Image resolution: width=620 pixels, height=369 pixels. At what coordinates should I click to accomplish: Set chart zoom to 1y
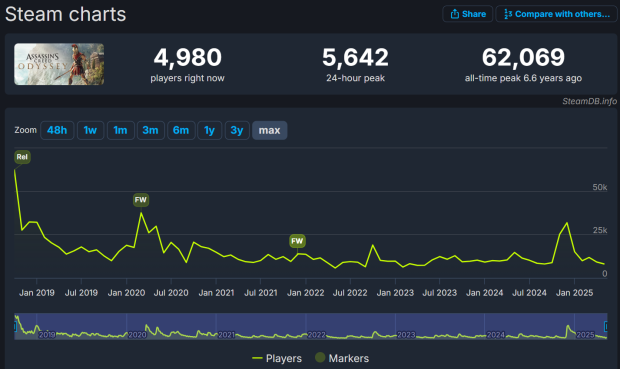tap(209, 130)
